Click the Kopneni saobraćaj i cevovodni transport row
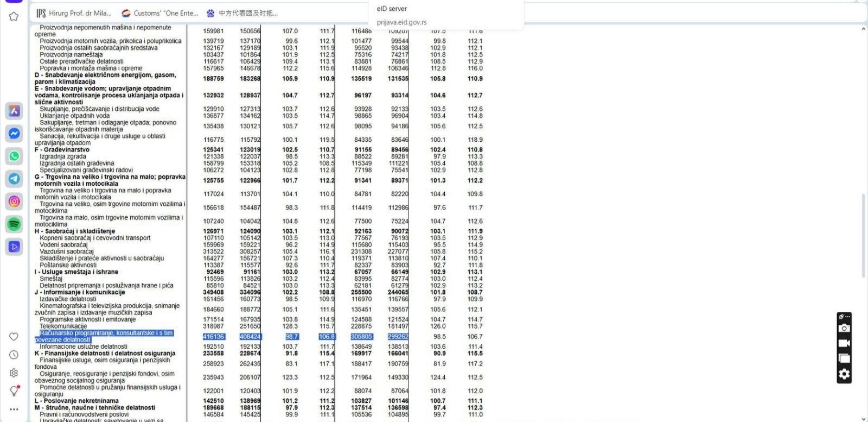Screen dimensions: 868x422 point(95,238)
